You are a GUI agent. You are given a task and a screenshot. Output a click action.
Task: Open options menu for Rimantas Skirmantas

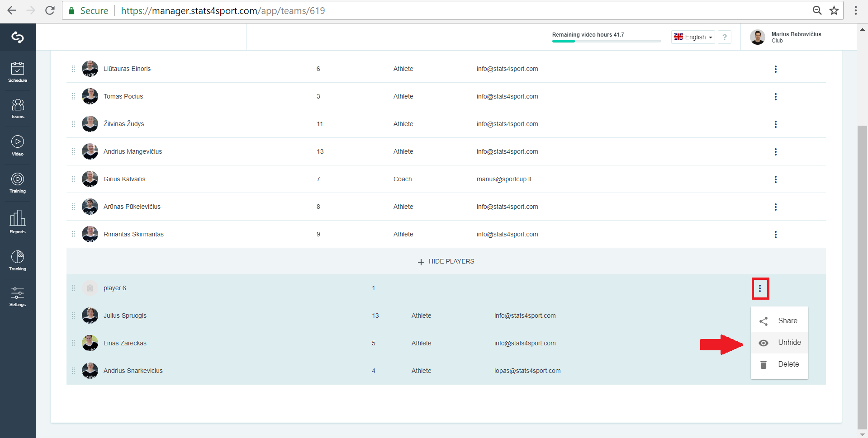(x=776, y=235)
